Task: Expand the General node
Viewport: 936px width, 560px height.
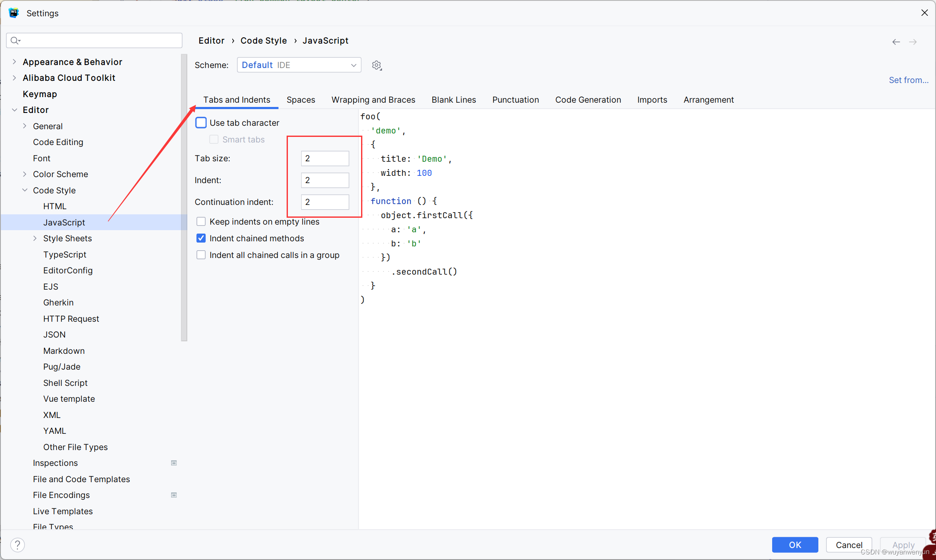Action: pos(25,126)
